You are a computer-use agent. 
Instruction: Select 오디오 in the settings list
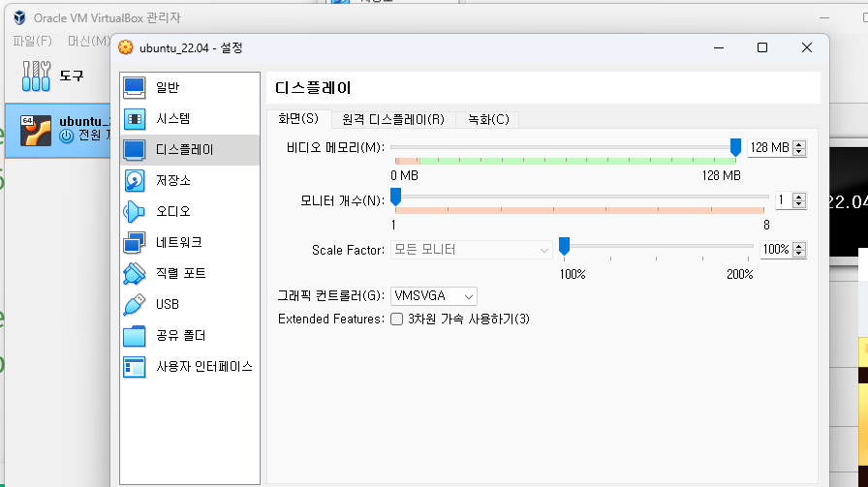[x=190, y=211]
